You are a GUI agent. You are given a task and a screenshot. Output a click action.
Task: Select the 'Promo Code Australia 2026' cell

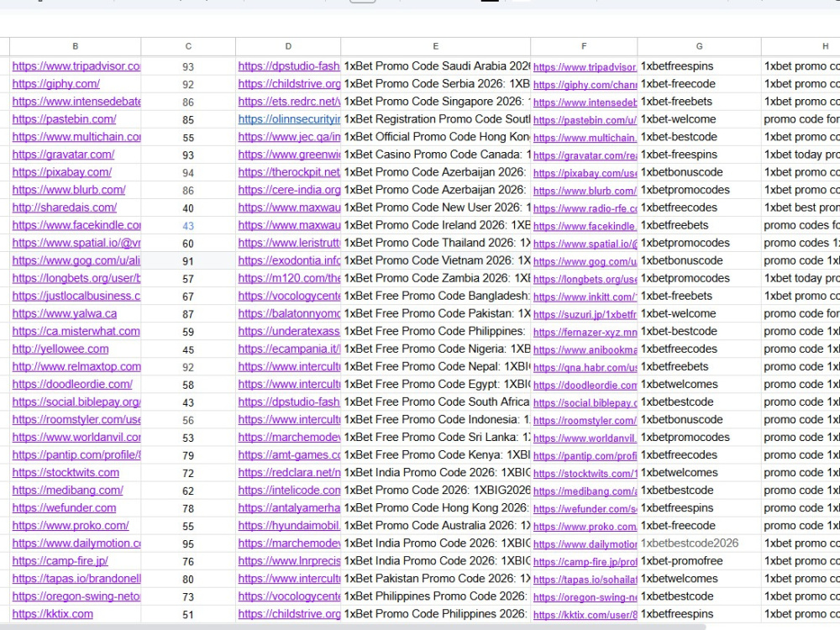pyautogui.click(x=435, y=526)
